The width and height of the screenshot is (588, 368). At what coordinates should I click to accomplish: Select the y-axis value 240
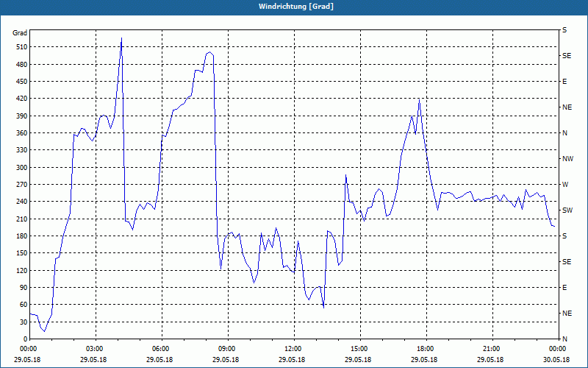(22, 202)
